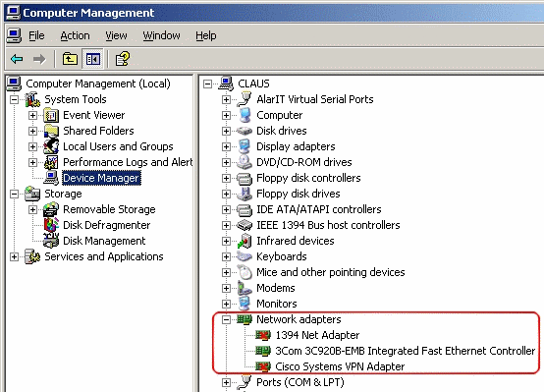Screen dimensions: 544x392
Task: Select the 3Com 3C920B-EMB Ethernet Controller
Action: click(x=406, y=351)
